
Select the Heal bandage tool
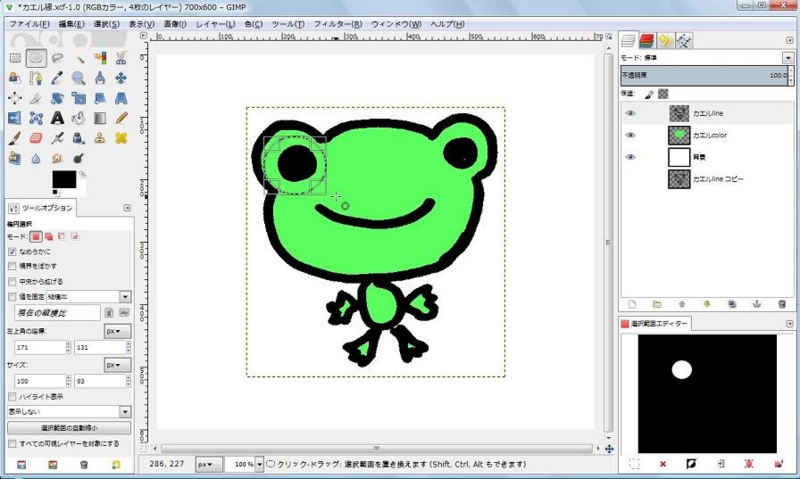[x=121, y=138]
